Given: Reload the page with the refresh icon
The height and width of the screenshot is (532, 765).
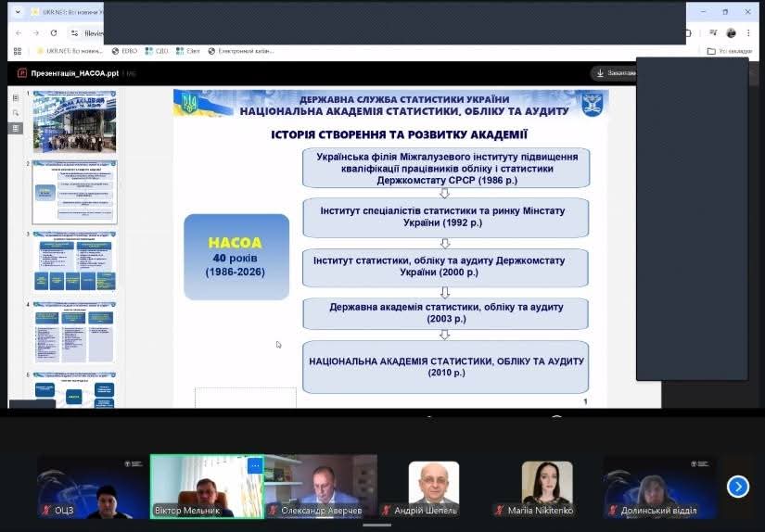Looking at the screenshot, I should click(x=54, y=32).
